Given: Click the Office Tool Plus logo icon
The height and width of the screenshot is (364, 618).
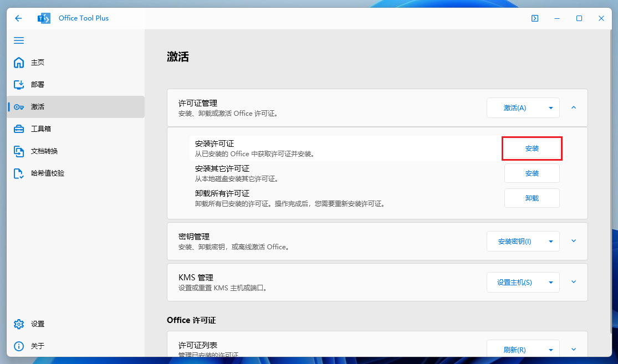Looking at the screenshot, I should (x=44, y=18).
